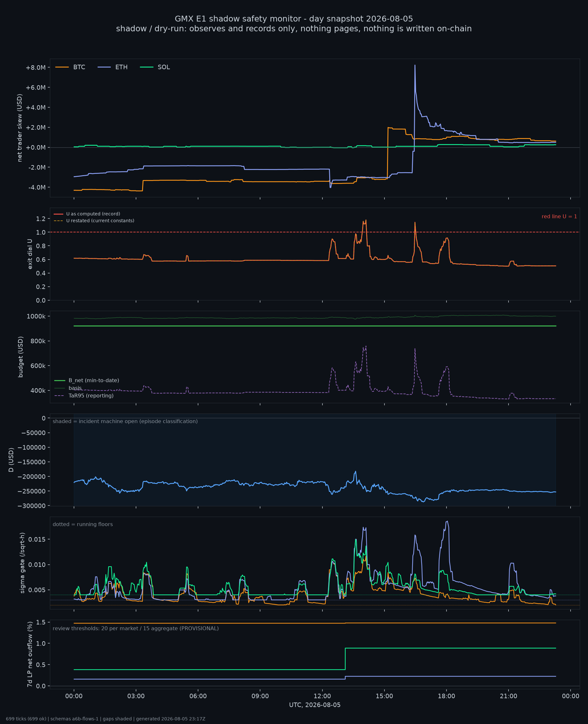This screenshot has height=724, width=588.
Task: Click the 1000k budget tick label
Action: point(36,316)
